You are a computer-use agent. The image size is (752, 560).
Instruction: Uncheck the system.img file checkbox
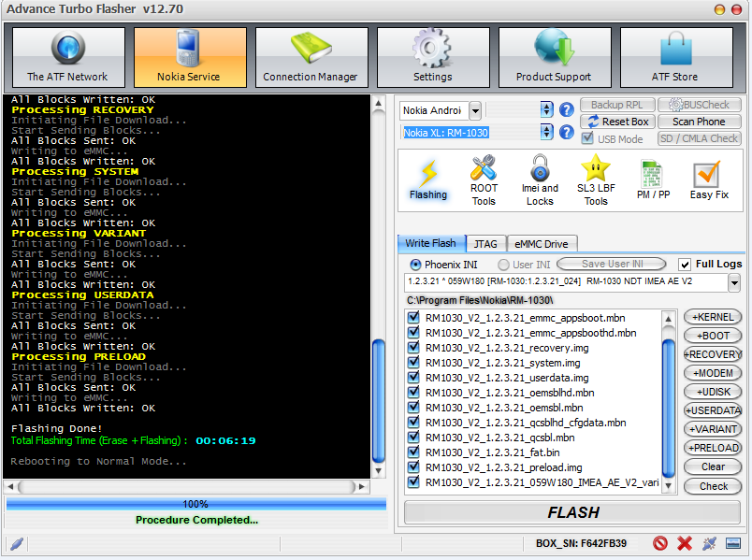click(412, 362)
